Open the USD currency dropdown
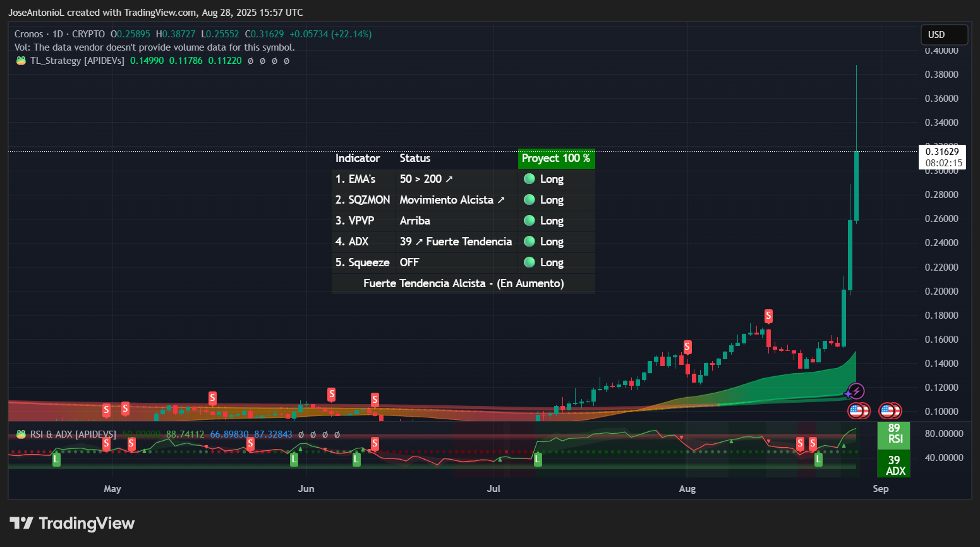The width and height of the screenshot is (980, 547). [x=943, y=35]
